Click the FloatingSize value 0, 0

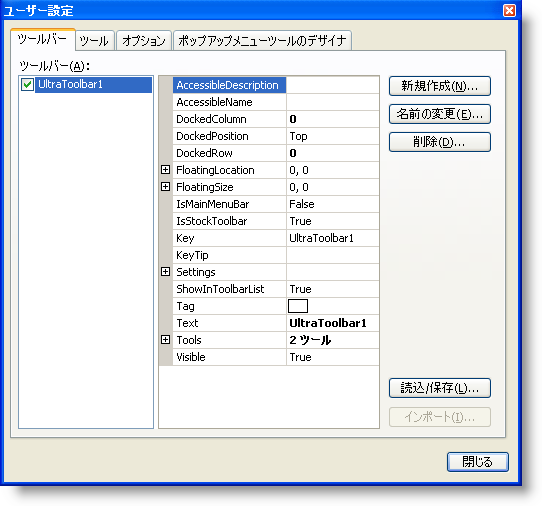(x=333, y=187)
